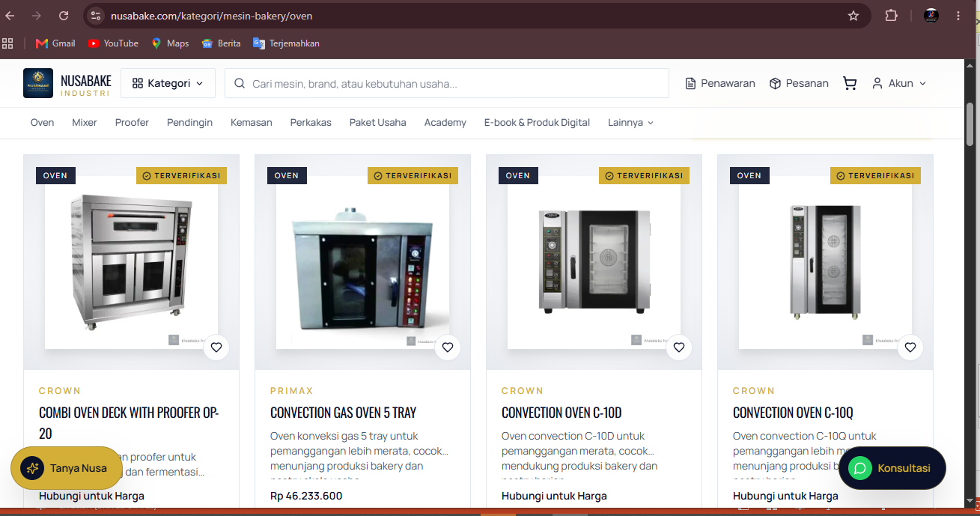Image resolution: width=980 pixels, height=516 pixels.
Task: Favorite the Combi Oven Deck OP-20 heart
Action: click(x=216, y=347)
